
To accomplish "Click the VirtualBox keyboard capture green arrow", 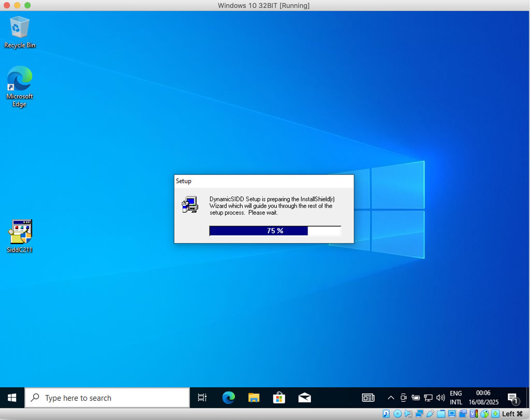I will pyautogui.click(x=495, y=414).
